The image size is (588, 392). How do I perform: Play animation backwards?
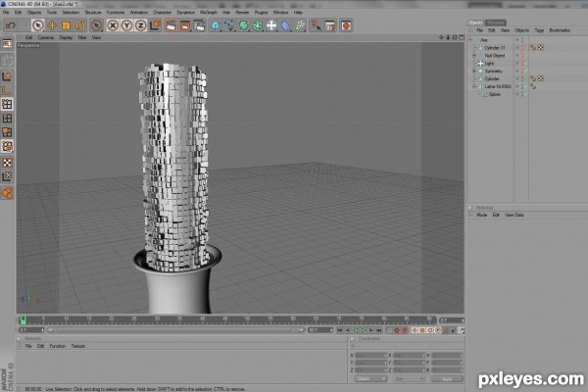[356, 330]
